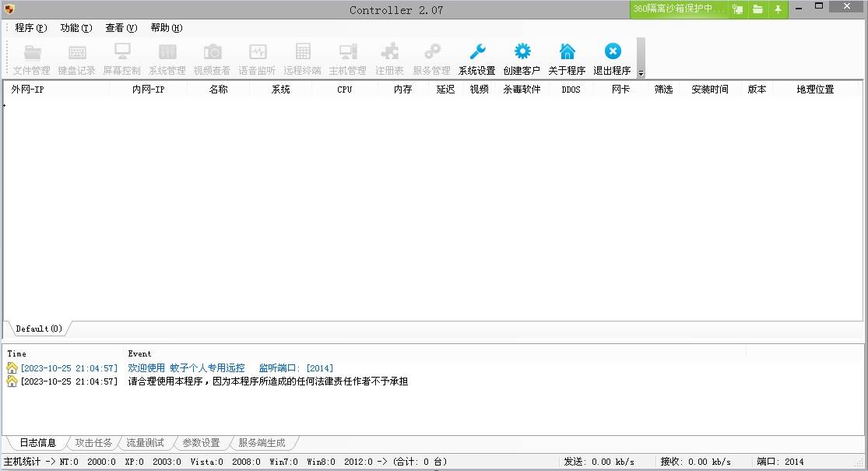Open the 帮助(H) menu
Image resolution: width=868 pixels, height=471 pixels.
pos(167,28)
